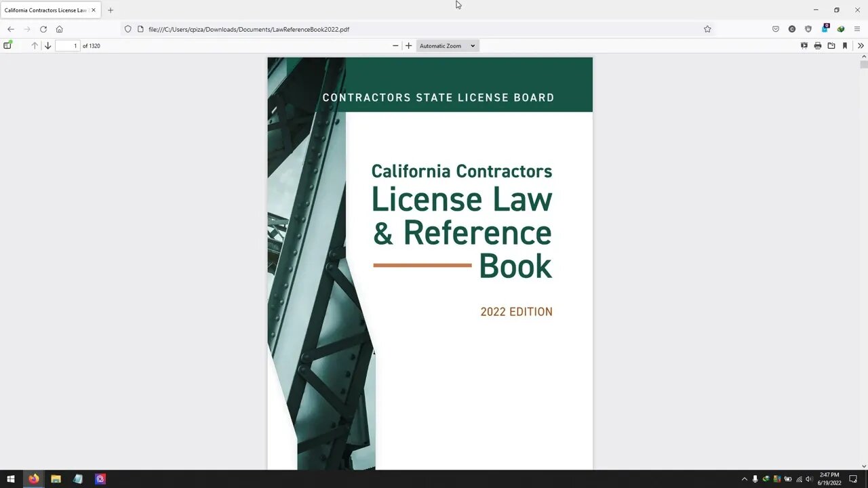Open the pen-and-paper app in taskbar

coord(78,479)
